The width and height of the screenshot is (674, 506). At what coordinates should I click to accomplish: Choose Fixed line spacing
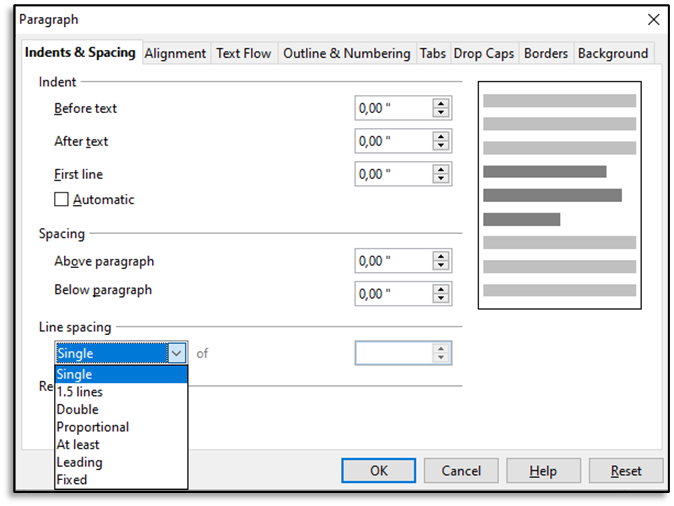coord(72,479)
